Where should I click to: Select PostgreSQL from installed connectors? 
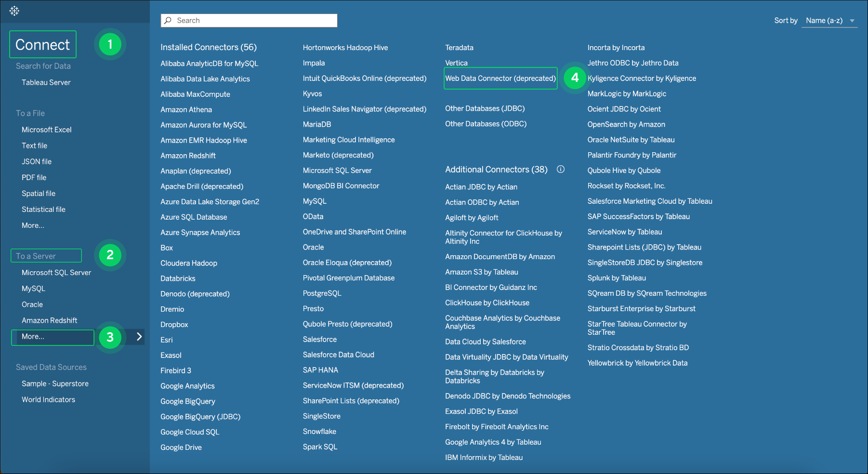(322, 293)
